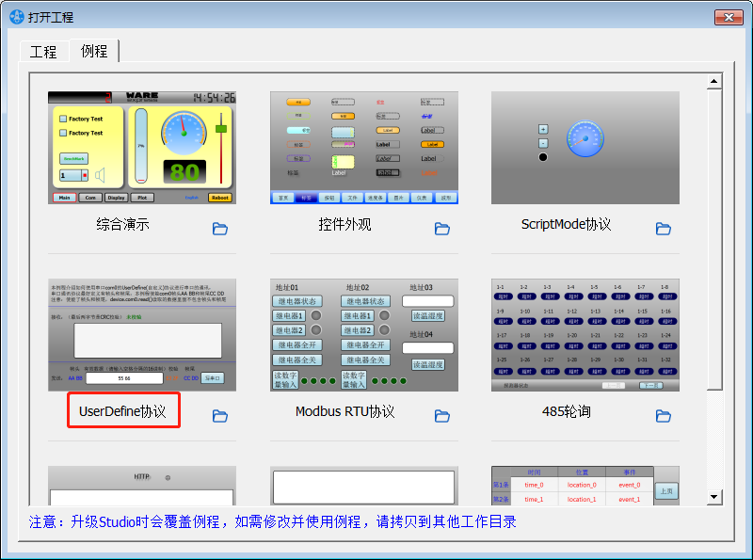The image size is (753, 560).
Task: Switch to the 工程 tab
Action: point(43,52)
